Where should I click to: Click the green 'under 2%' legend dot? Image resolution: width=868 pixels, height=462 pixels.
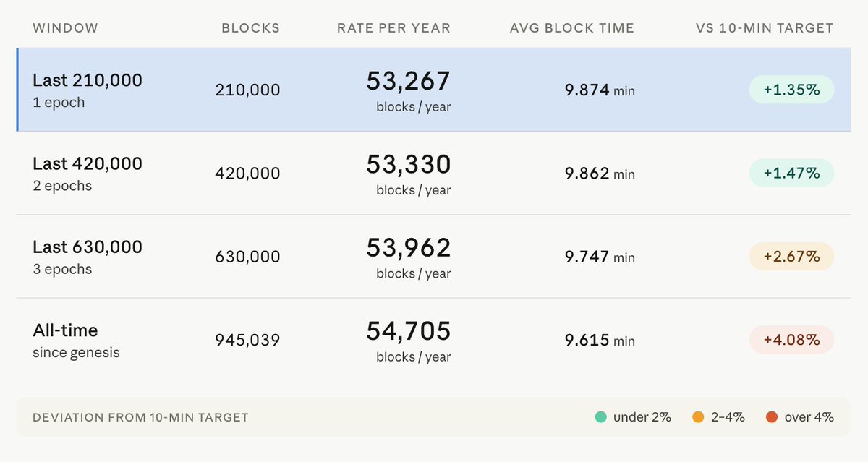(600, 417)
